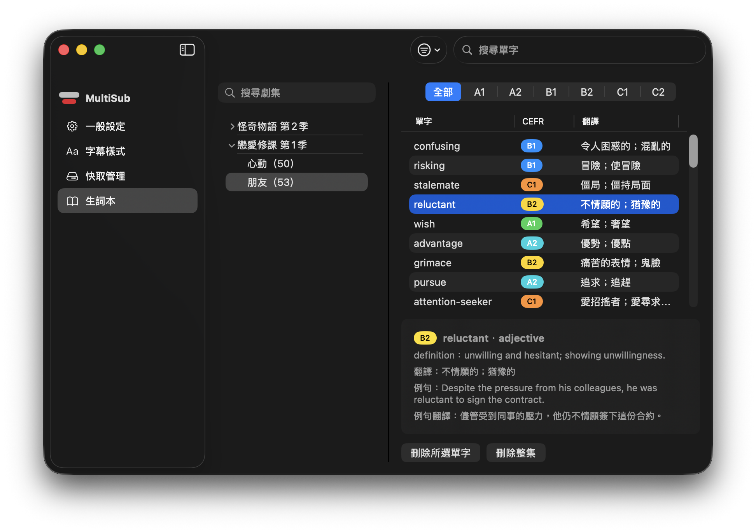
Task: Click translation 令人困惑的；混亂的
Action: coord(625,146)
